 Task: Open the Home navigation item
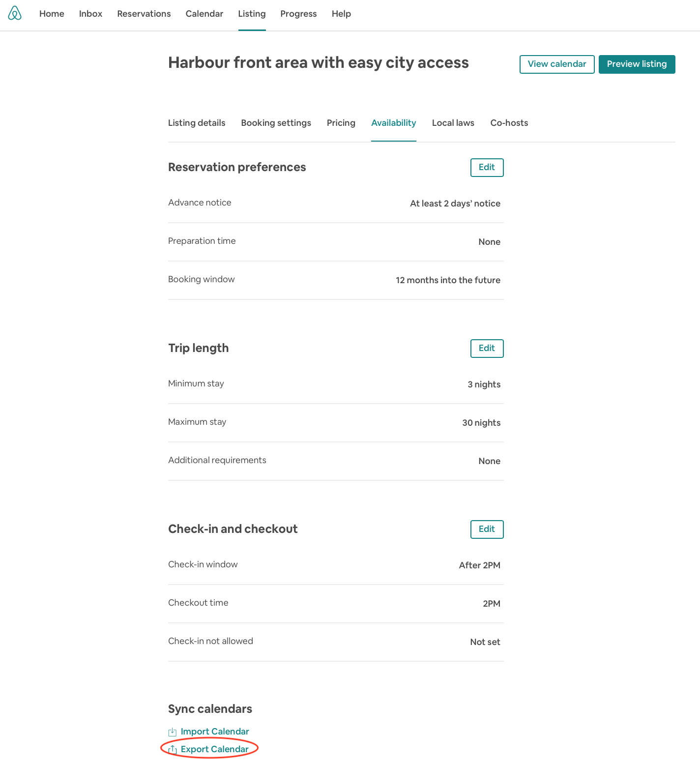51,14
